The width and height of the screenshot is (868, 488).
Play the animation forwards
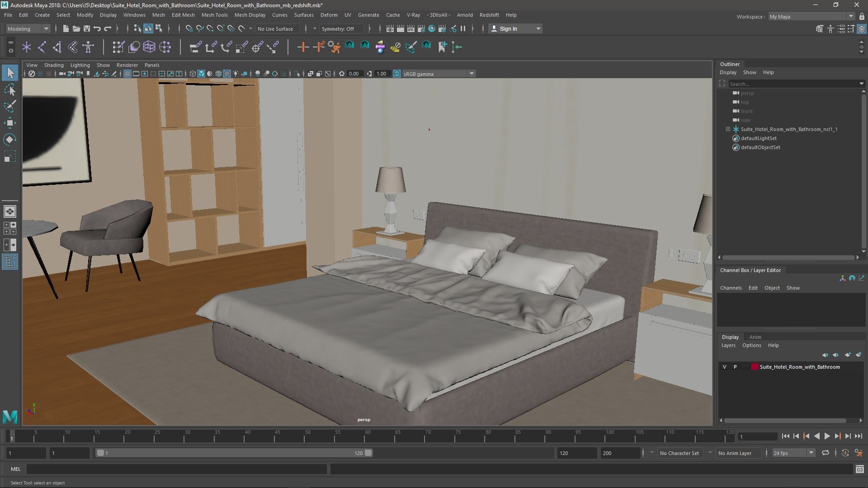click(827, 436)
